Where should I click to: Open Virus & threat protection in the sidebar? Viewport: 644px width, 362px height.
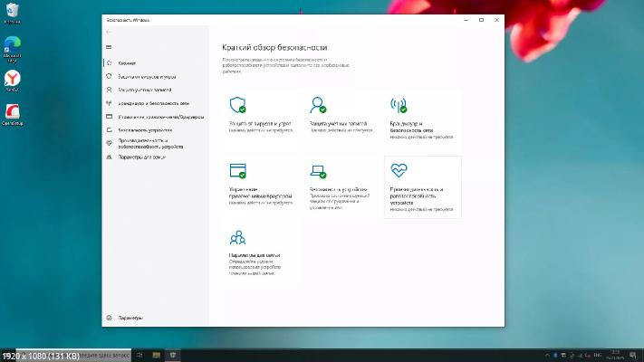tap(156, 77)
